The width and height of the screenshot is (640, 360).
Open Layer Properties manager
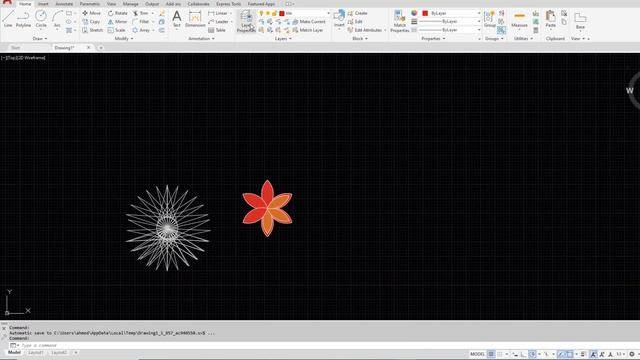coord(246,21)
